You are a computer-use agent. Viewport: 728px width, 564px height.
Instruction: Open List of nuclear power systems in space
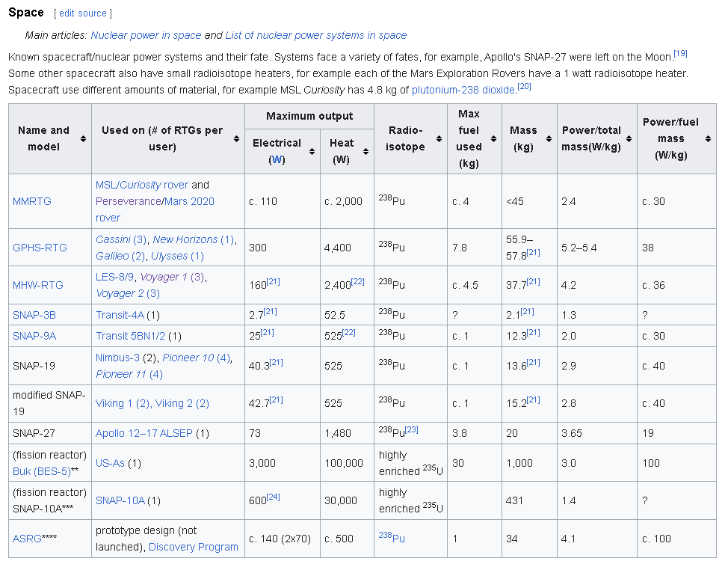pyautogui.click(x=315, y=35)
